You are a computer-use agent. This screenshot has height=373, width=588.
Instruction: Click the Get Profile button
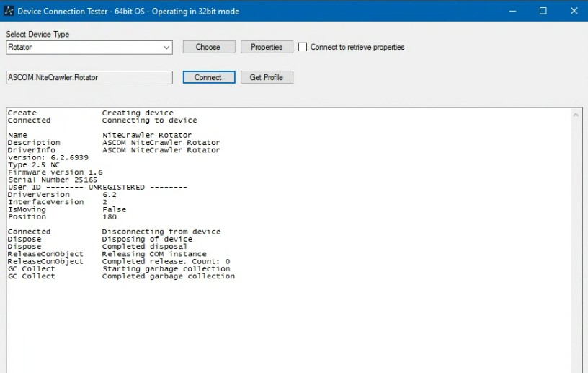(x=267, y=77)
